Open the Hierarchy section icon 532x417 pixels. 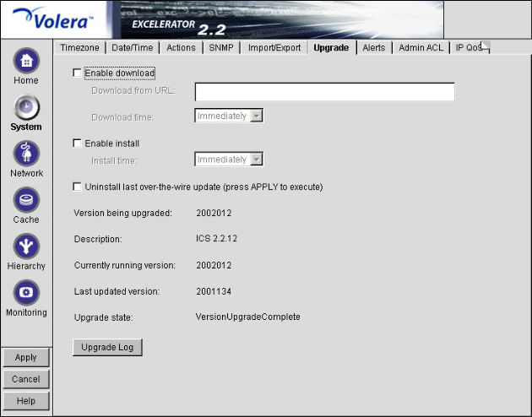pos(26,246)
